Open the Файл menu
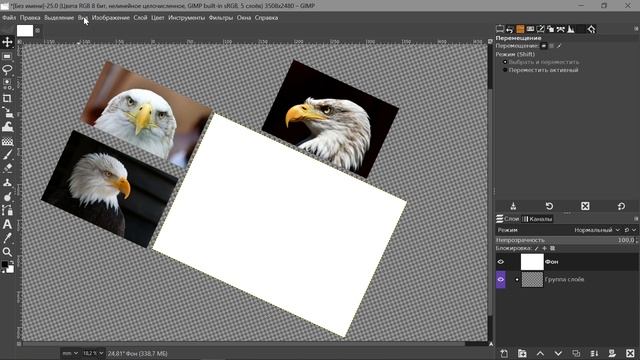 tap(9, 18)
